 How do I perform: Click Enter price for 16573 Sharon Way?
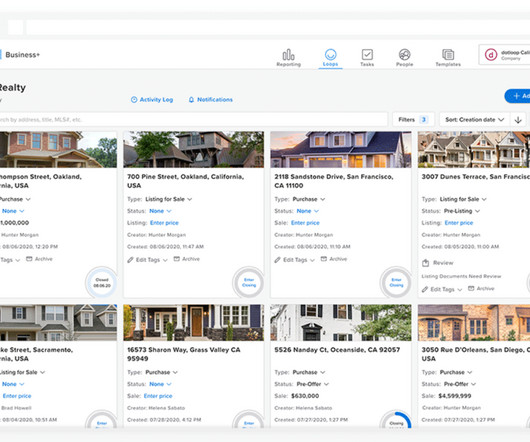(x=158, y=396)
